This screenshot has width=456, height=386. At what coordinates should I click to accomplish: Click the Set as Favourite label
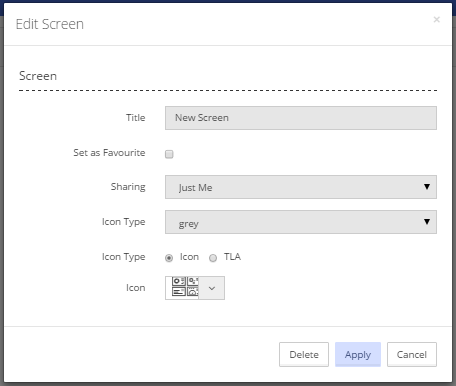click(109, 153)
